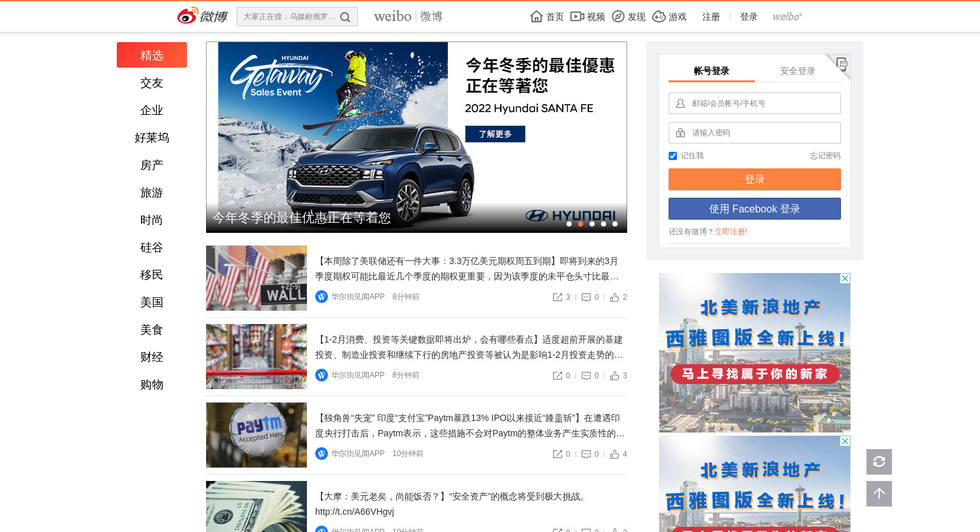Select the second carousel dot

581,224
